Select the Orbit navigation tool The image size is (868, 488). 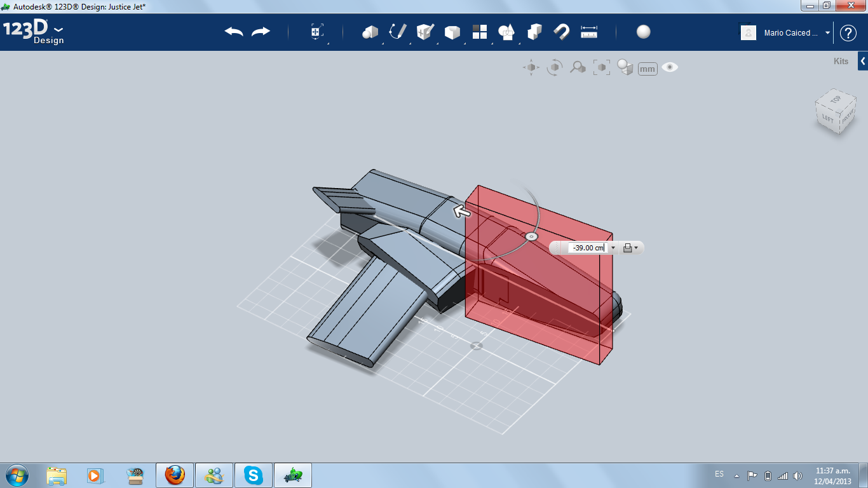point(555,67)
